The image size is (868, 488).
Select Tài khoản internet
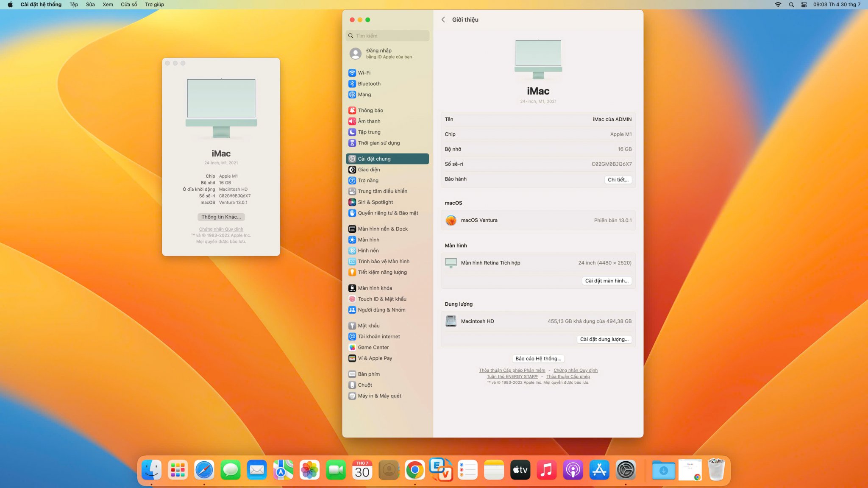387,337
